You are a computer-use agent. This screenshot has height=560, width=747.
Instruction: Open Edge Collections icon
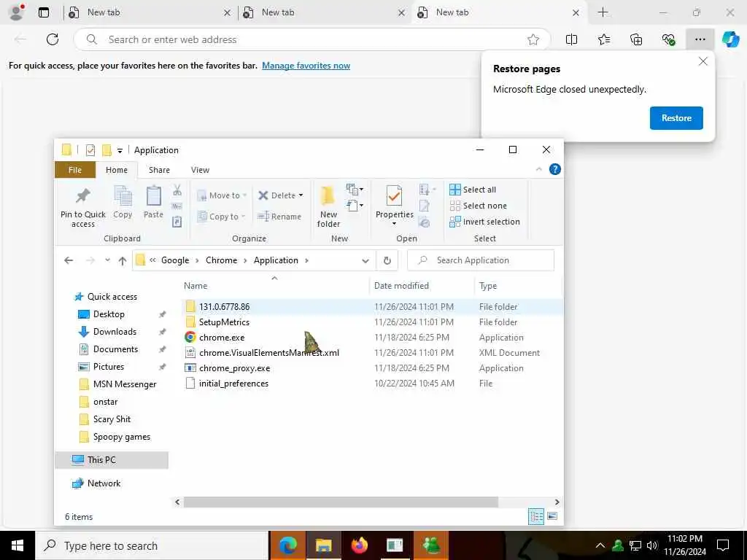point(636,39)
